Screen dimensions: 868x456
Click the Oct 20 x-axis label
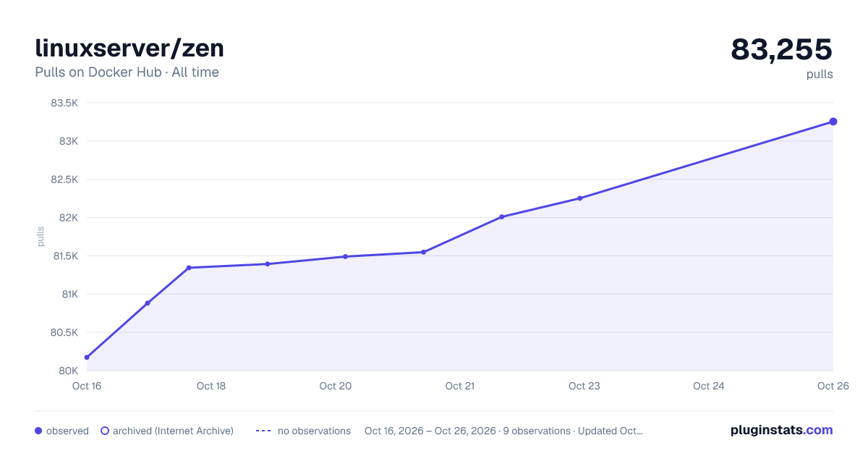336,386
